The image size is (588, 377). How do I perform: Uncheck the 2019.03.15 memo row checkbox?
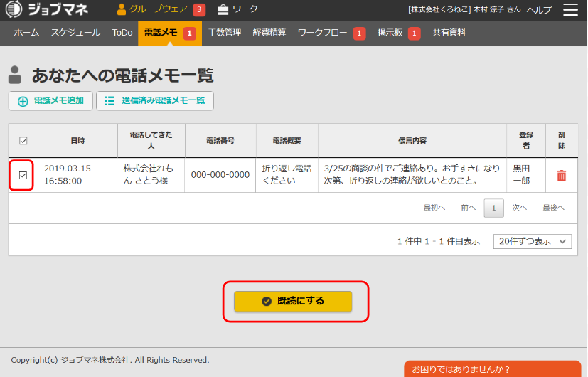pyautogui.click(x=23, y=175)
